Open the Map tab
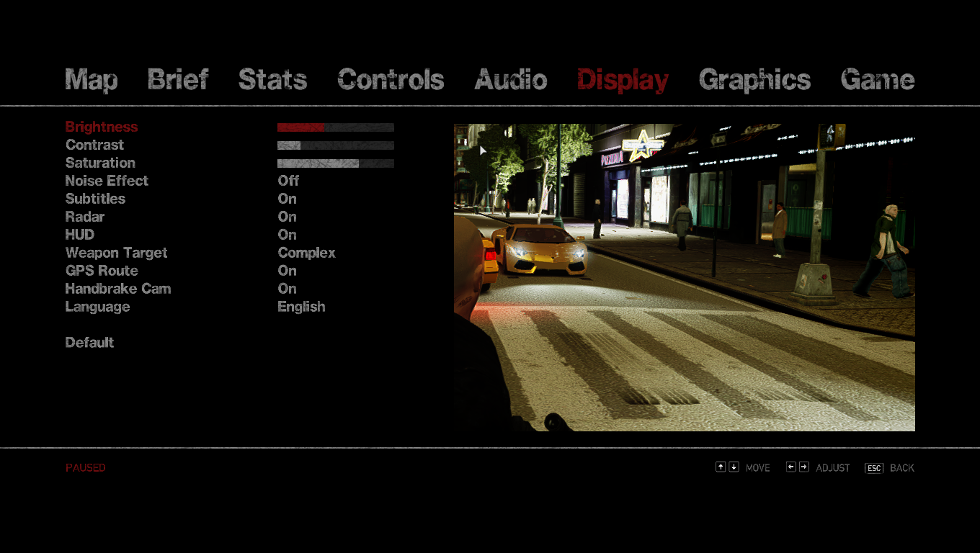Image resolution: width=980 pixels, height=553 pixels. pyautogui.click(x=92, y=80)
